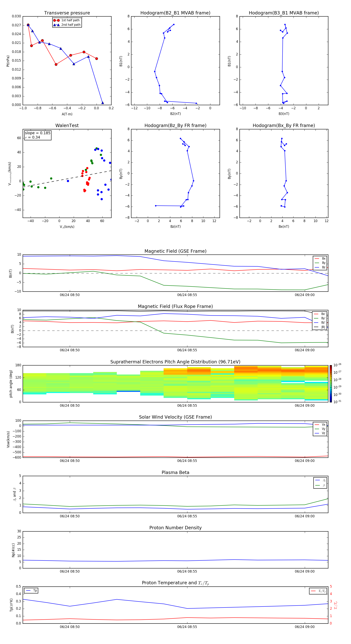The image size is (351, 644).
Task: Select the By' entry in Flux Rope legend
Action: [x=320, y=318]
